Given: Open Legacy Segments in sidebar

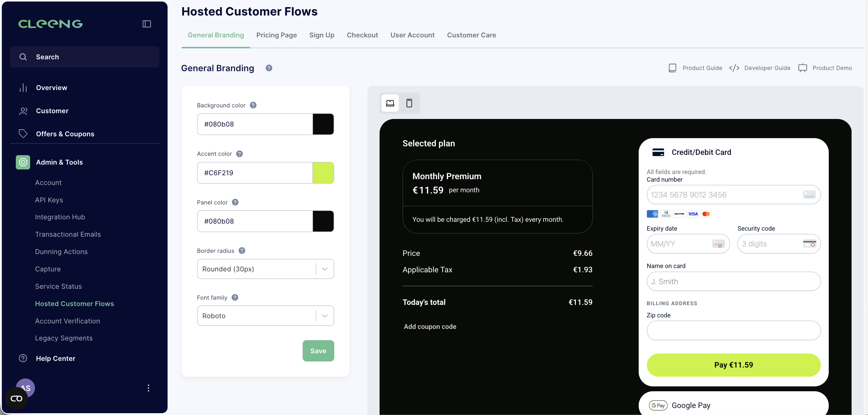Looking at the screenshot, I should point(64,338).
